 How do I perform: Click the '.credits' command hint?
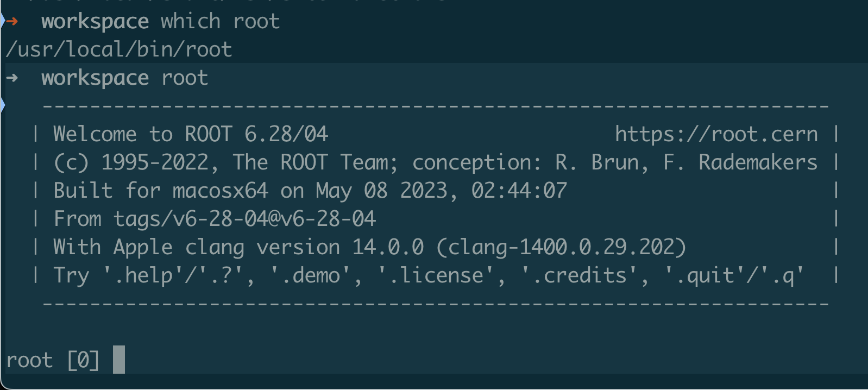pos(578,275)
